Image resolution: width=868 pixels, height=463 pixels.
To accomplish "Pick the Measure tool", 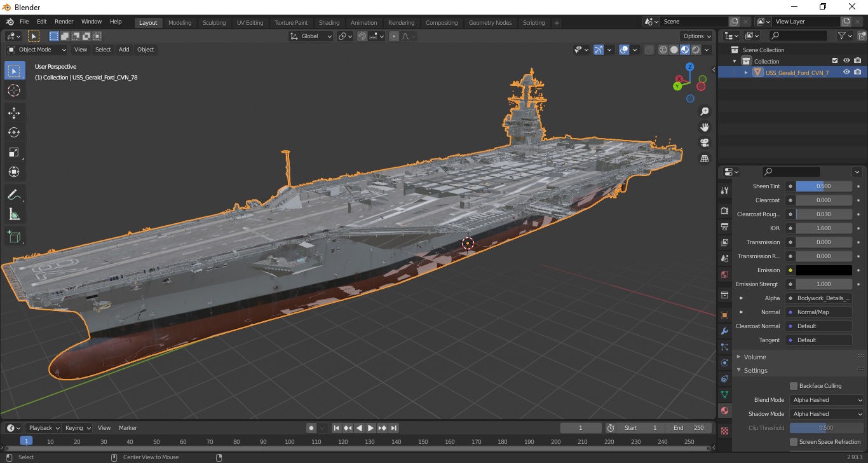I will click(x=14, y=214).
